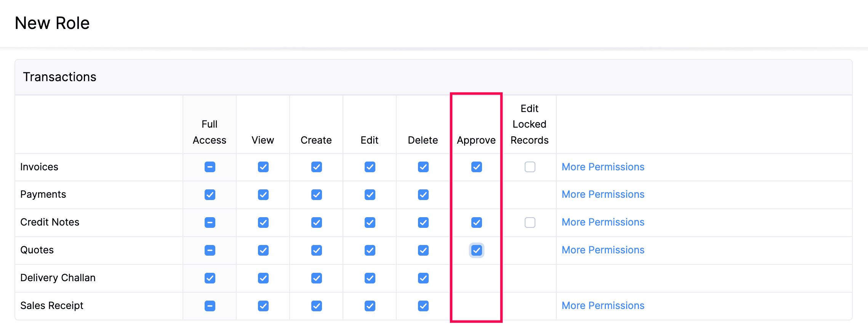Uncheck View permission for Delivery Challan
The width and height of the screenshot is (868, 333).
click(263, 278)
